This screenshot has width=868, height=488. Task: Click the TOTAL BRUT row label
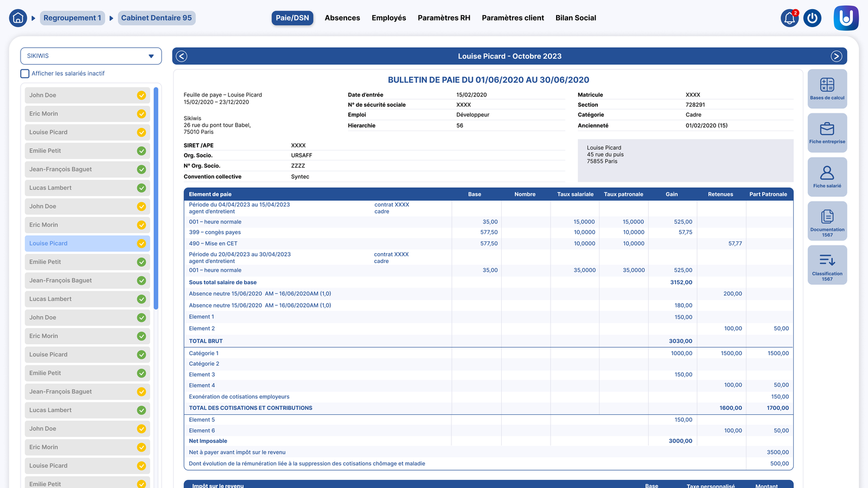pos(206,341)
